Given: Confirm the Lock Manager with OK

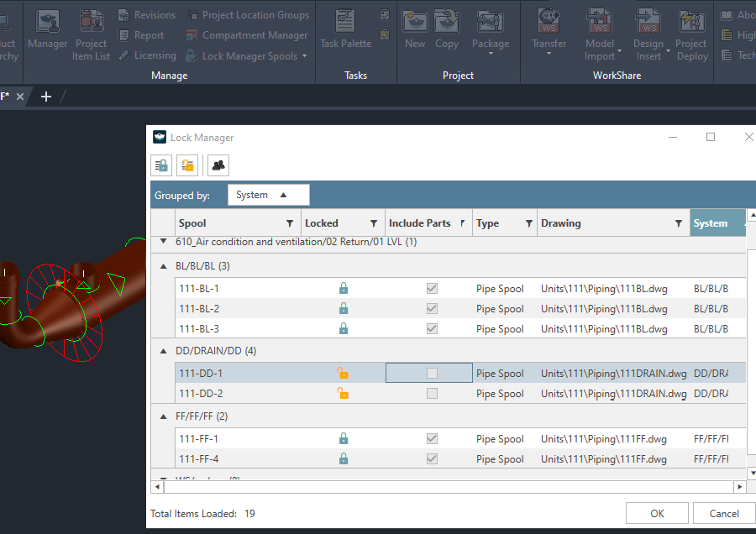Looking at the screenshot, I should (657, 513).
